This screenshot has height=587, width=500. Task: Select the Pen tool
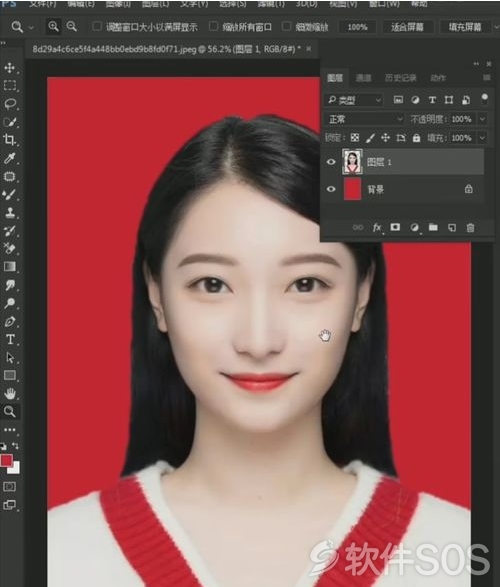[x=10, y=321]
